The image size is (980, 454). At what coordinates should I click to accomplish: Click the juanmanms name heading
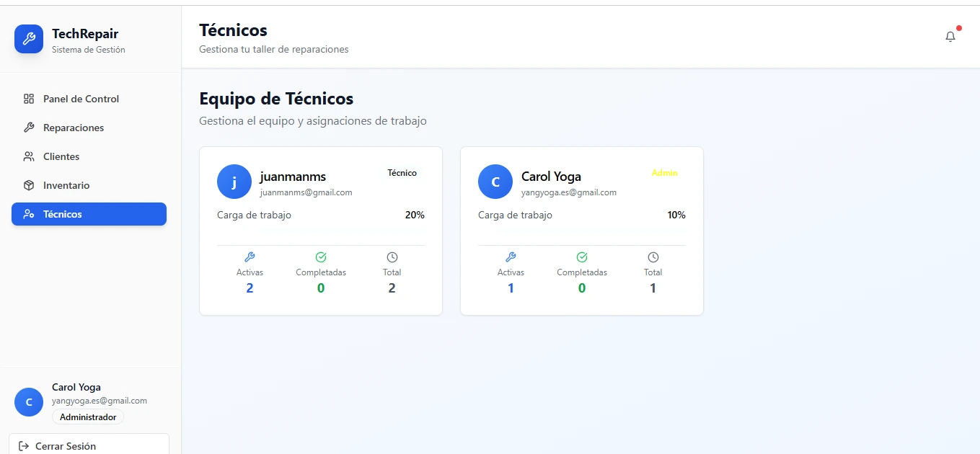pos(293,177)
